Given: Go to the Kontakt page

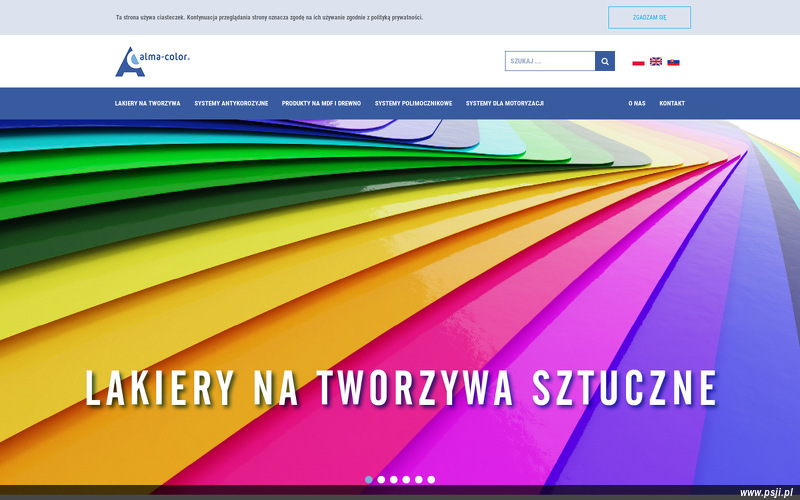Looking at the screenshot, I should (x=672, y=104).
